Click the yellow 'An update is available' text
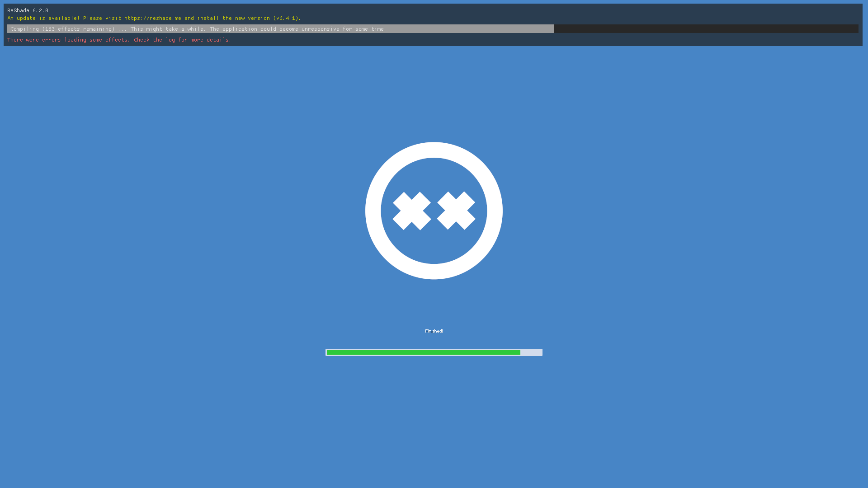Image resolution: width=868 pixels, height=488 pixels. pos(43,18)
